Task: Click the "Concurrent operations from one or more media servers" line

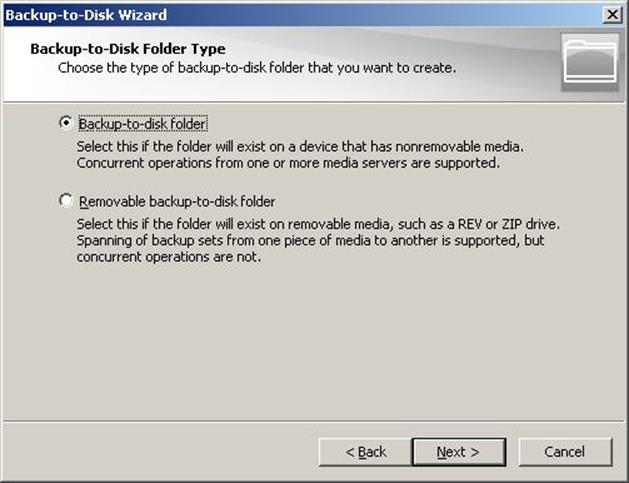Action: (x=288, y=163)
